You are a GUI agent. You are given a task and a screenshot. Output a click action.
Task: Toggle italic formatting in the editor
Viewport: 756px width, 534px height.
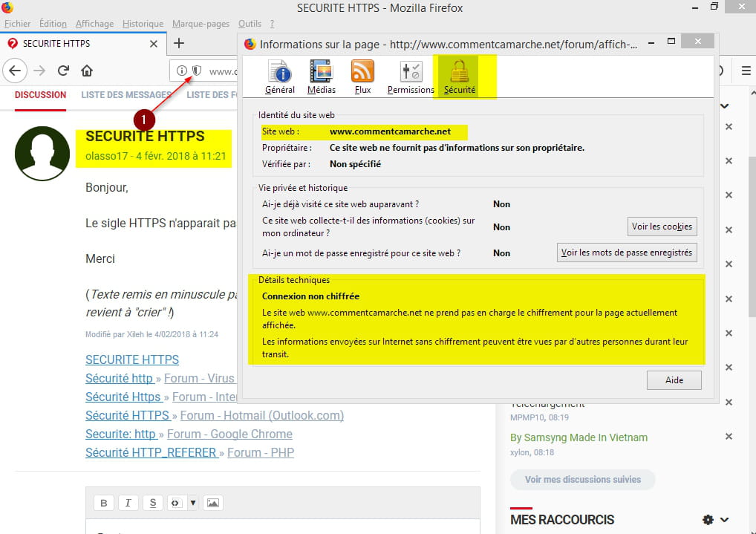tap(128, 503)
